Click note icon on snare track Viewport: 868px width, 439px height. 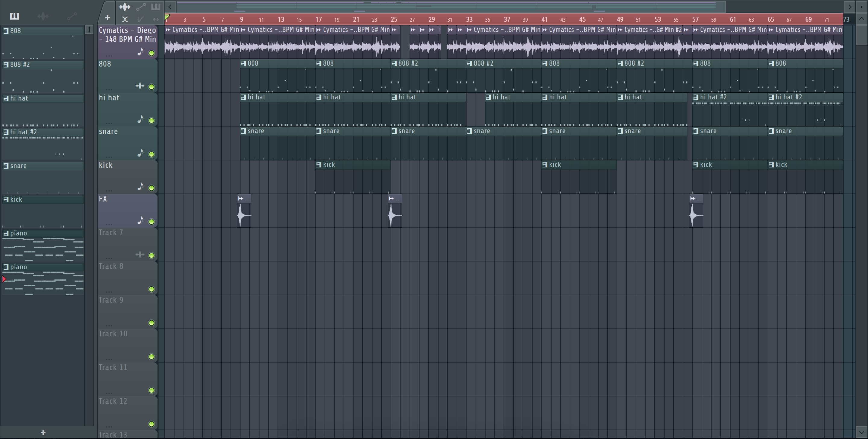[140, 153]
